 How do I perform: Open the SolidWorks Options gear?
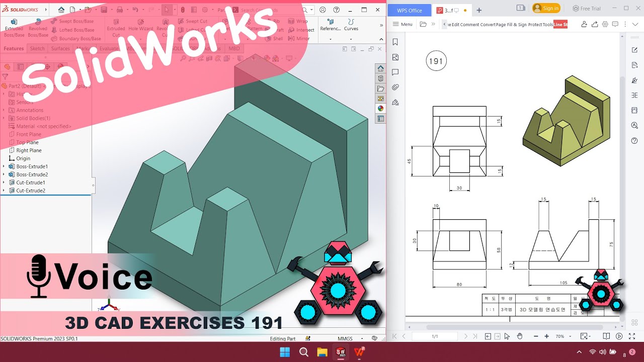point(205,10)
